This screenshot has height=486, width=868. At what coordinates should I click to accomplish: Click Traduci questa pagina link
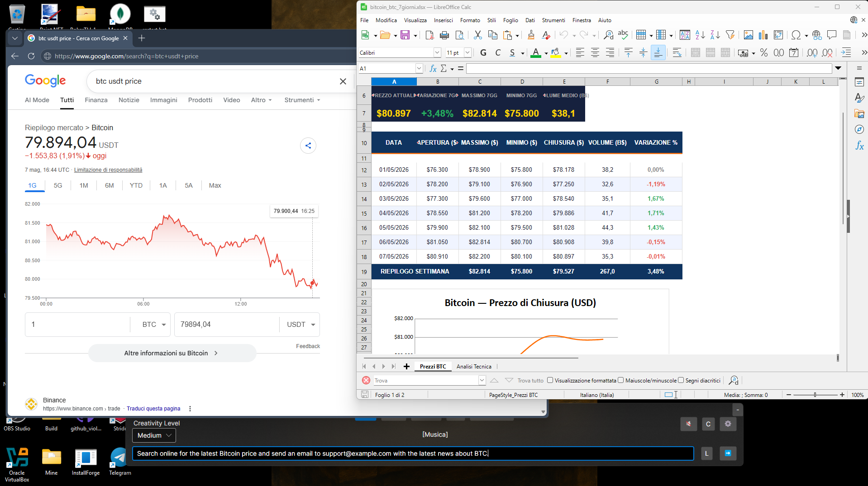[153, 409]
